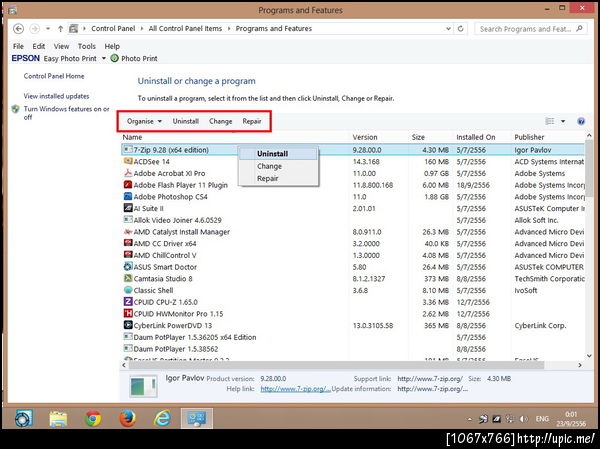Click the program thumbnail in details pane
This screenshot has height=449, width=600.
pyautogui.click(x=143, y=386)
